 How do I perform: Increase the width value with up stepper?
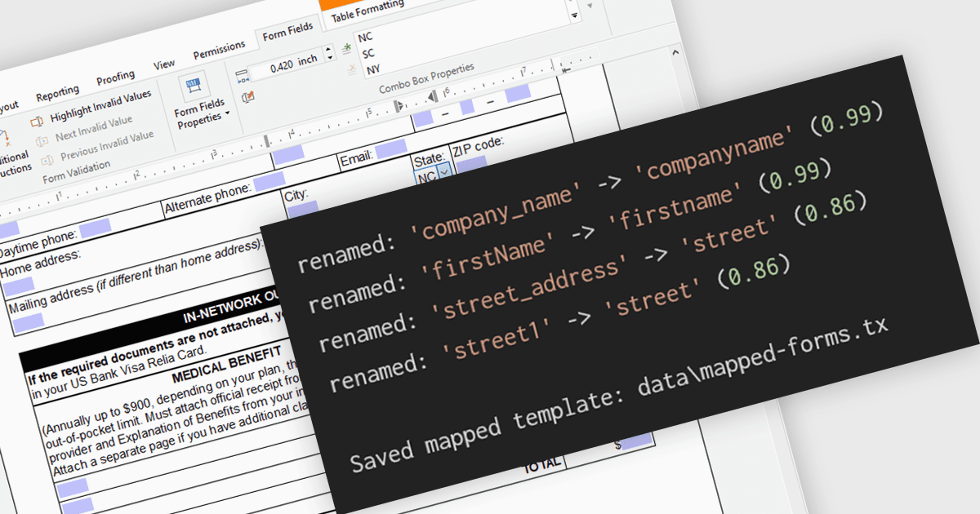pyautogui.click(x=329, y=50)
